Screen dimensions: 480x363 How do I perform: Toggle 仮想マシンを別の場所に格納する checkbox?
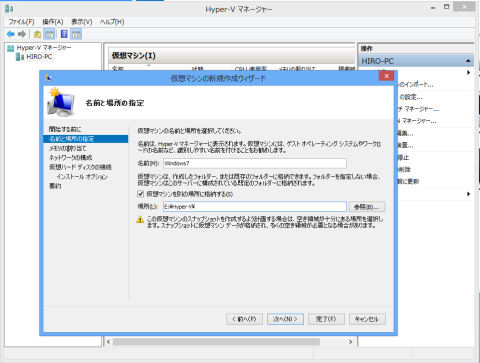click(x=141, y=194)
